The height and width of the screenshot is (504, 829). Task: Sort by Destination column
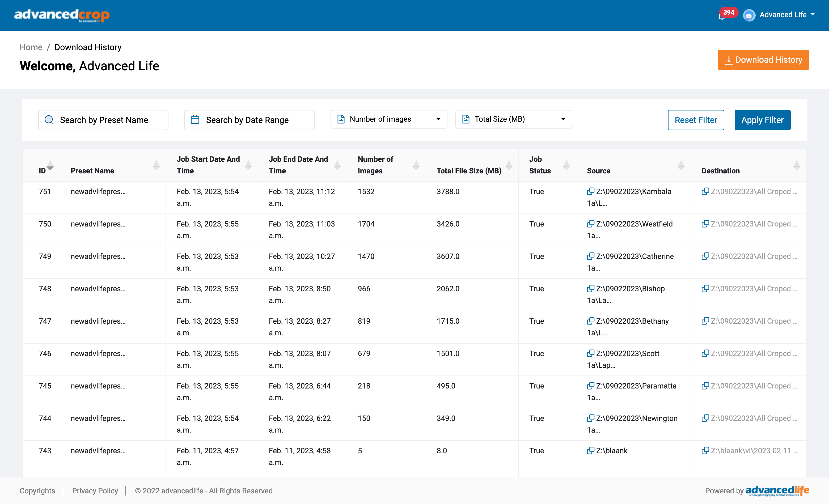[x=796, y=165]
